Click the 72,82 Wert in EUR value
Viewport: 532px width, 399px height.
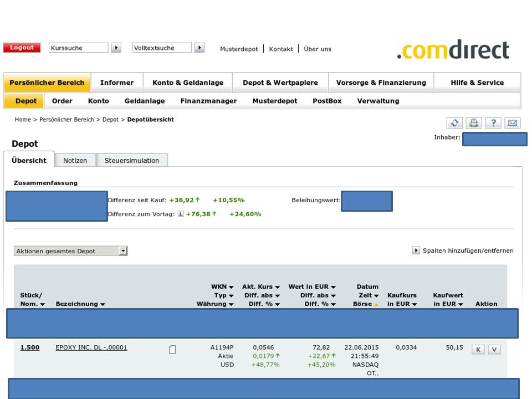point(321,347)
